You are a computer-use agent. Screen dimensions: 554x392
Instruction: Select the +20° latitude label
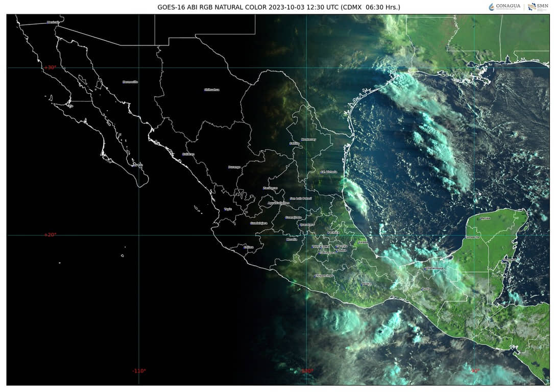[x=50, y=235]
